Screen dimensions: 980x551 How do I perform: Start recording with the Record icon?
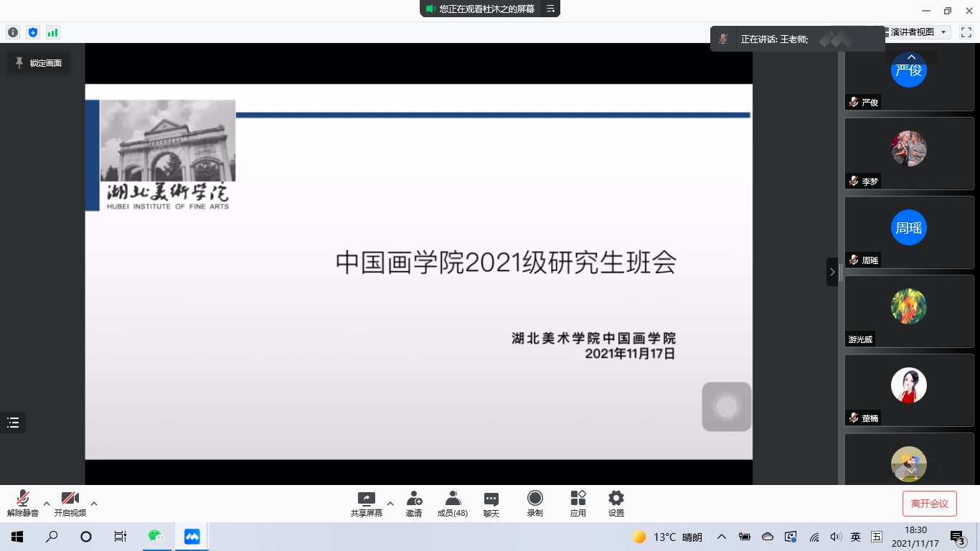(x=534, y=503)
